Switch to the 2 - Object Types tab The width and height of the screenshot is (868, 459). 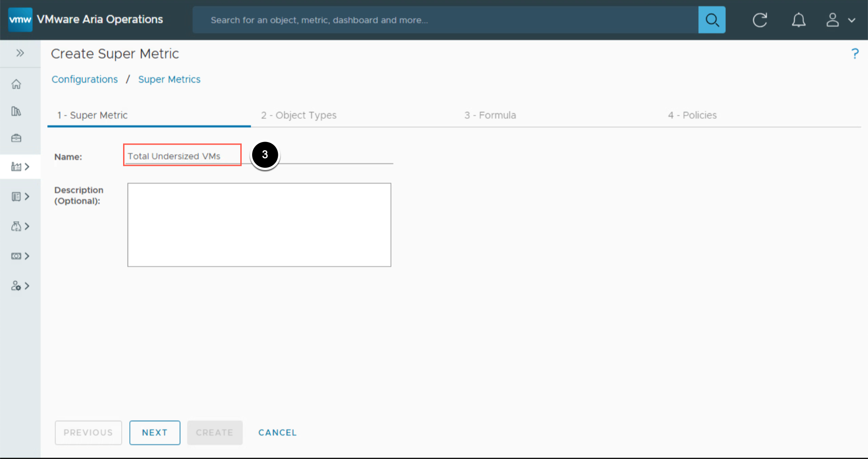point(299,115)
